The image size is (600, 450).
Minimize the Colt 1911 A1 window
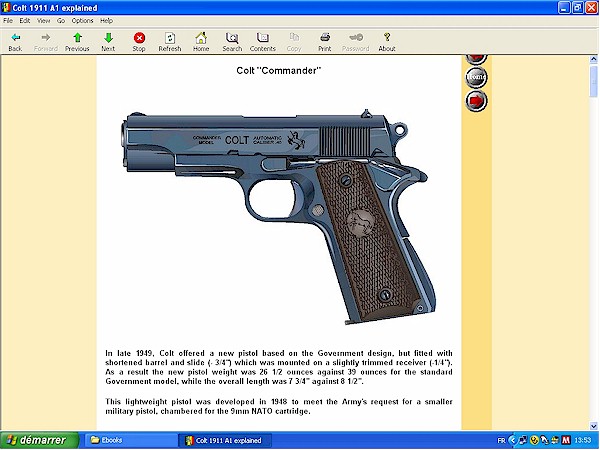tap(564, 7)
